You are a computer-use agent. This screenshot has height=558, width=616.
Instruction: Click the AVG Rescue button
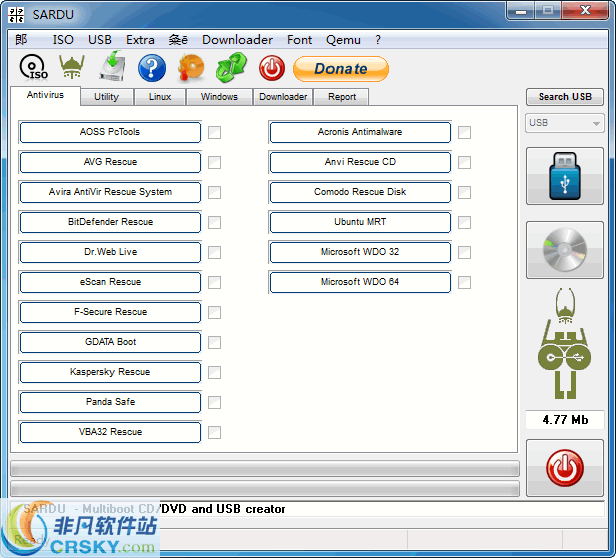[x=110, y=162]
